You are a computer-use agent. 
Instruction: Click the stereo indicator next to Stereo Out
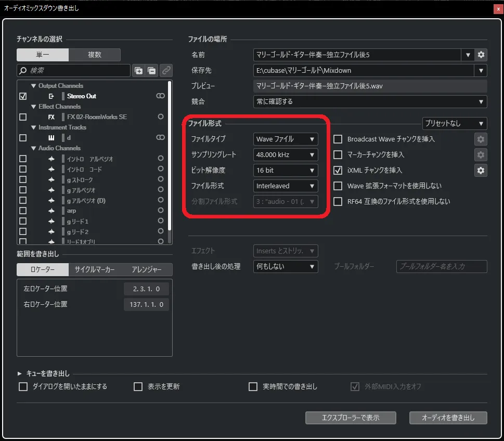click(x=161, y=96)
